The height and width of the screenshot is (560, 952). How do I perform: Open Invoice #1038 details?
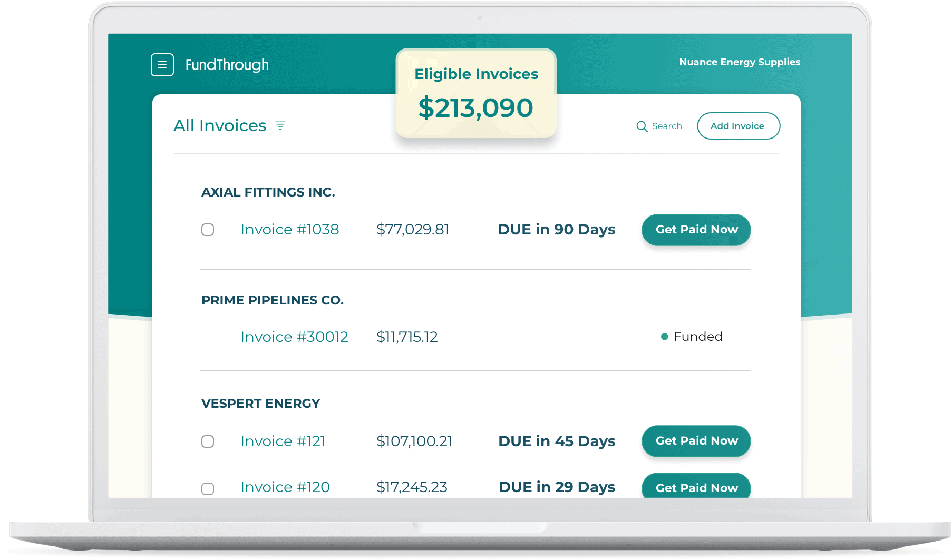tap(290, 230)
